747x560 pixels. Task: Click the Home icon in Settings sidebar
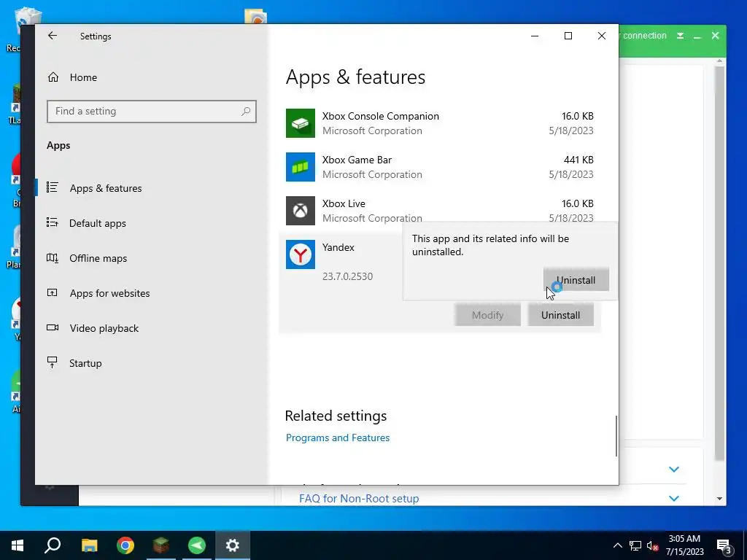pos(53,77)
